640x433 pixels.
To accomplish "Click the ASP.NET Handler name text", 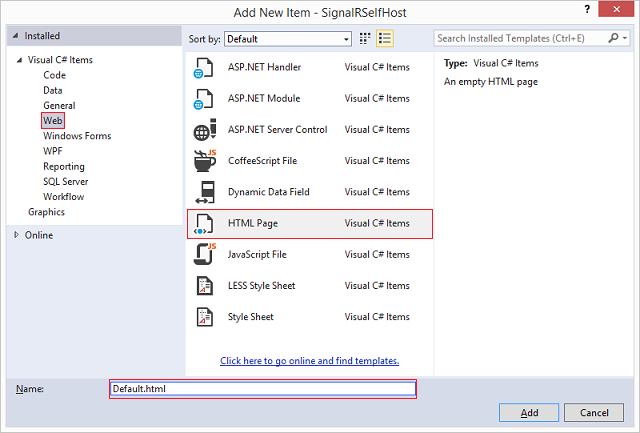I will [264, 67].
